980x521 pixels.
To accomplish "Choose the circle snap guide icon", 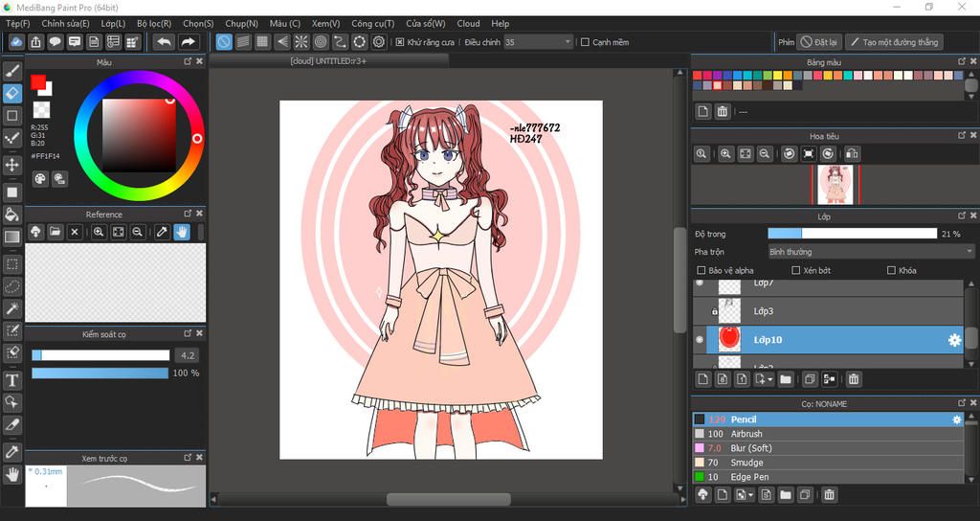I will coord(321,42).
